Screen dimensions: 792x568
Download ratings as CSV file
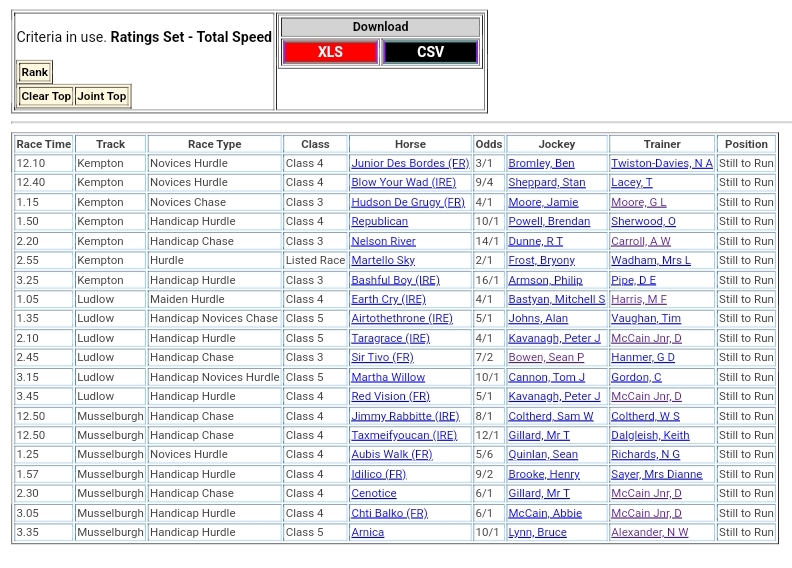coord(430,52)
